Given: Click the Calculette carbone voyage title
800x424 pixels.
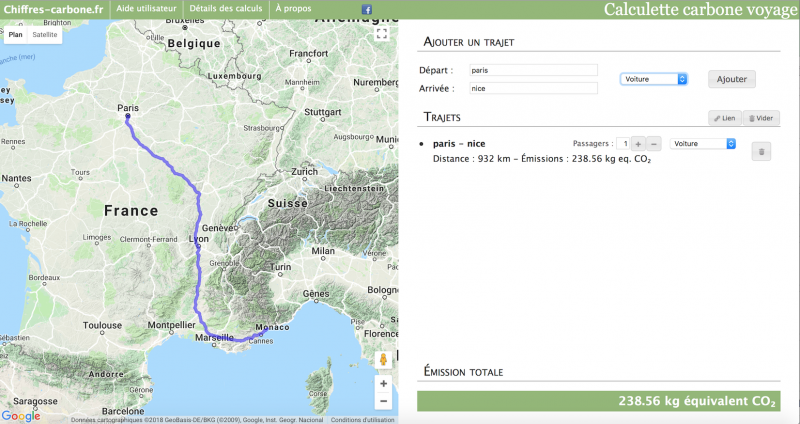Looking at the screenshot, I should (x=701, y=10).
